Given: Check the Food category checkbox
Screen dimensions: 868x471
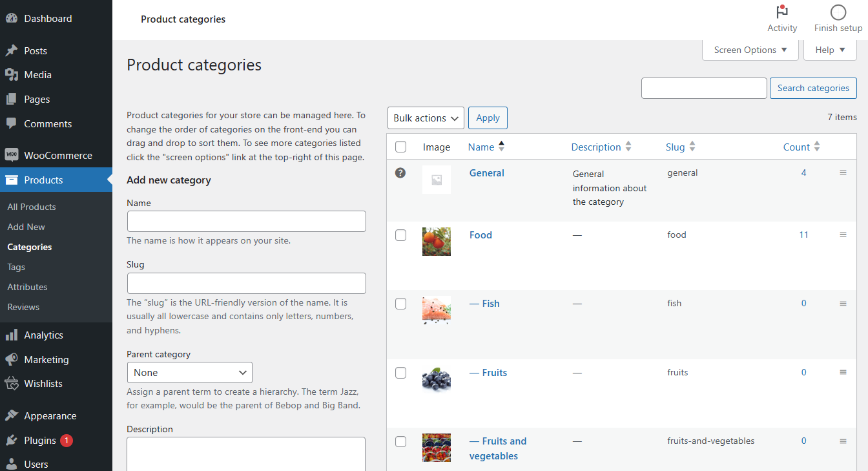Looking at the screenshot, I should (400, 235).
